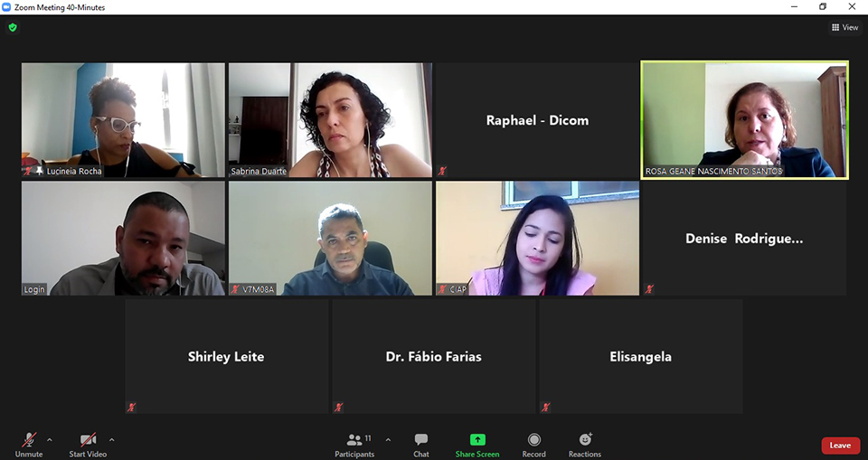Unmute the microphone
Viewport: 868px width, 460px height.
(x=29, y=446)
